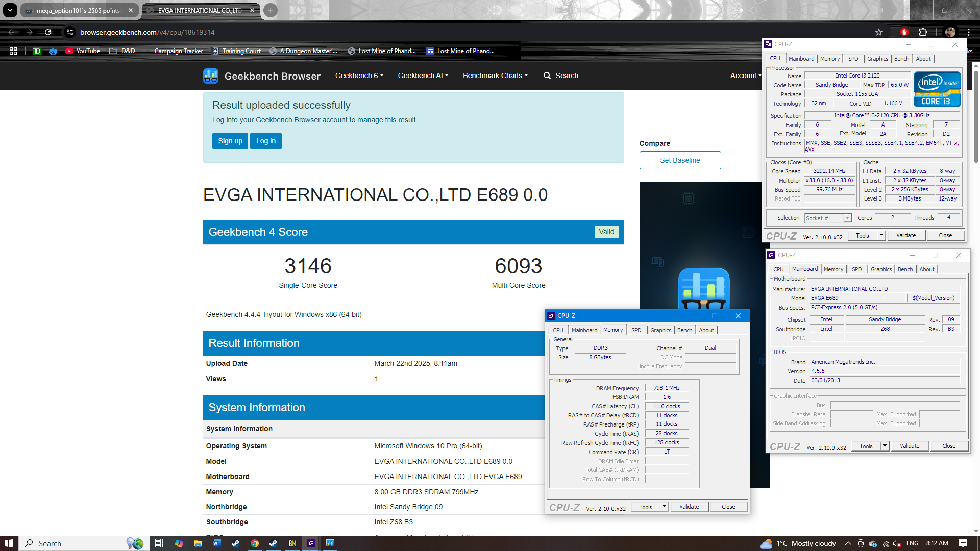Click the CPU-Z title icon in the Memory window

tap(551, 316)
